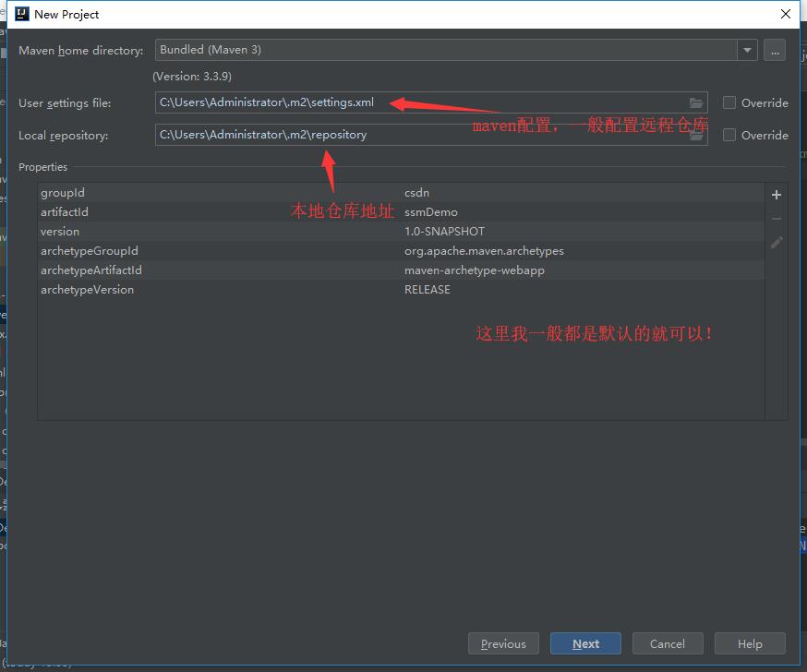Select the archetypeGroupId property row

coord(401,250)
